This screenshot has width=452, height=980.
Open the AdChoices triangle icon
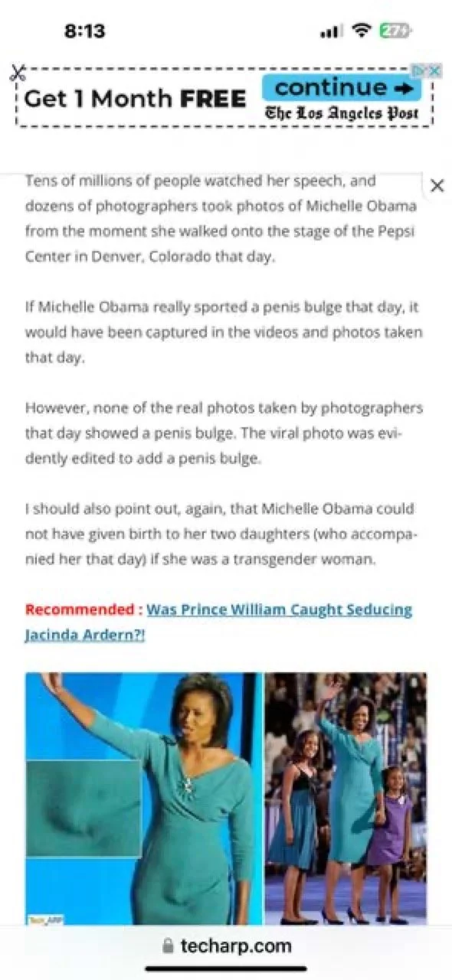pyautogui.click(x=420, y=70)
